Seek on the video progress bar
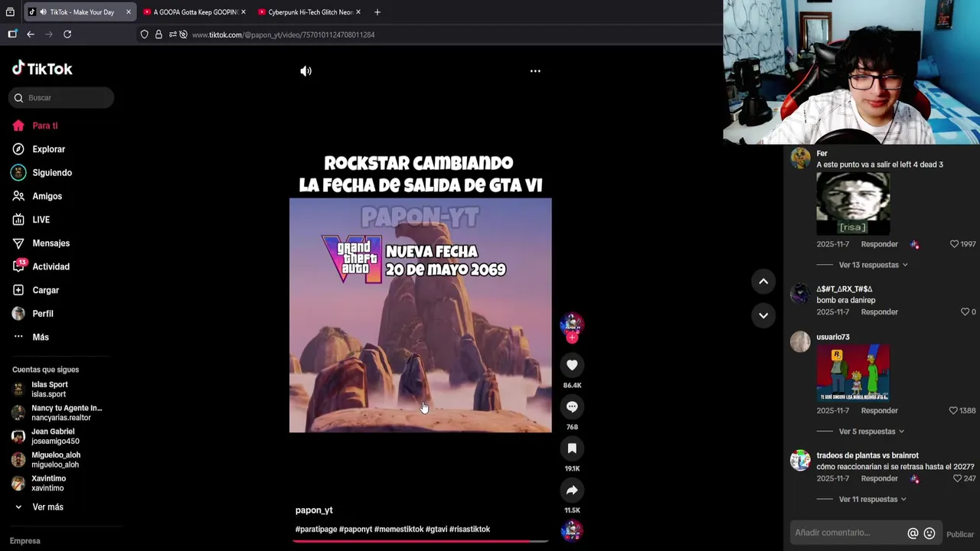Viewport: 980px width, 551px height. coord(420,541)
